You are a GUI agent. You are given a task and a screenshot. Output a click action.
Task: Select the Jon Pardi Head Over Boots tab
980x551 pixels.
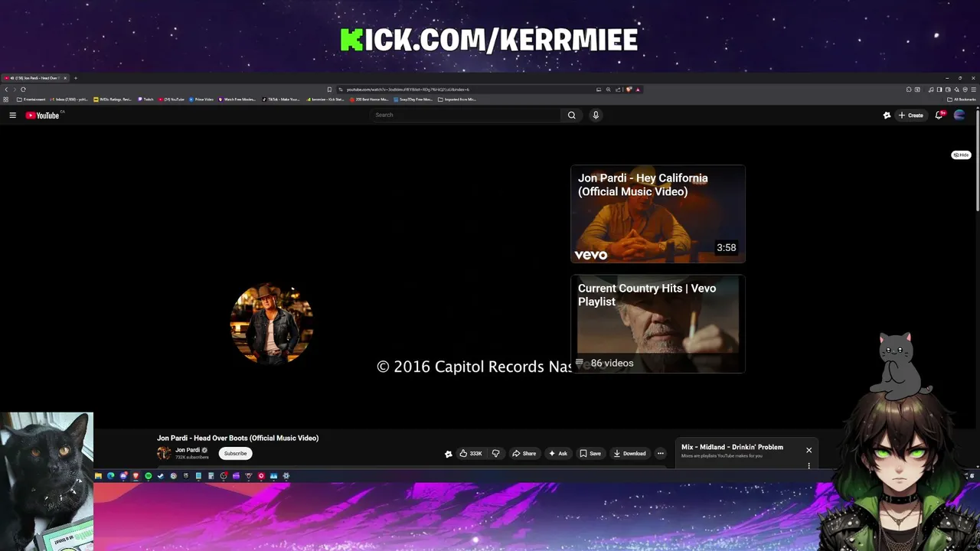coord(34,78)
